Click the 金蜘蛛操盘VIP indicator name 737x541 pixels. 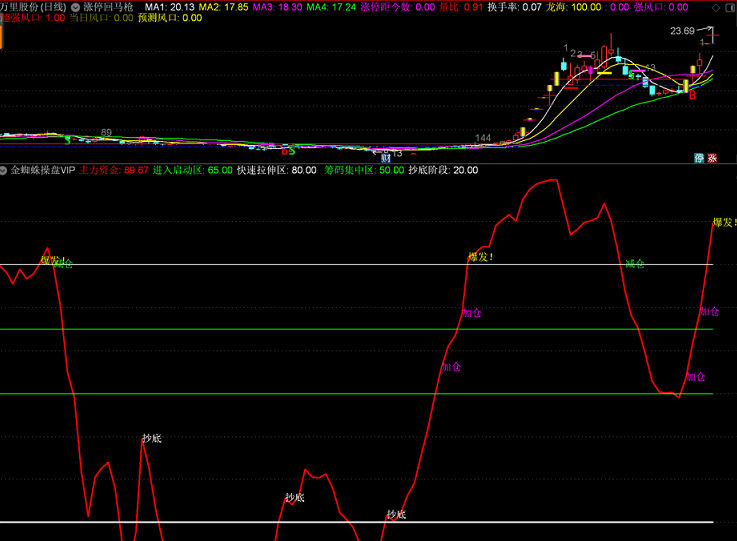pyautogui.click(x=43, y=170)
